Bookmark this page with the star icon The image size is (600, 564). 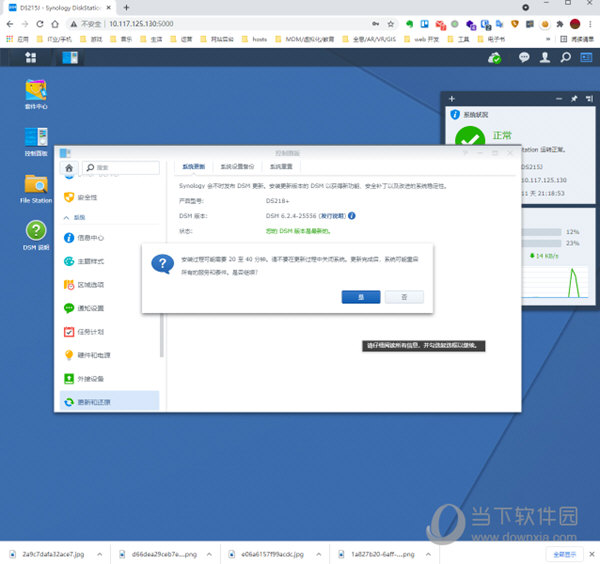tap(390, 24)
